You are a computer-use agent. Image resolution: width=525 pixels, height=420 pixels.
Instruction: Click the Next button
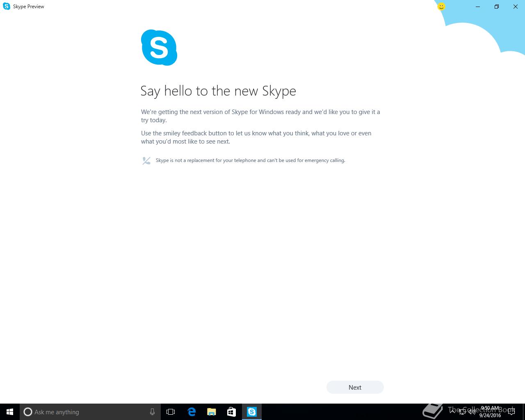coord(355,387)
